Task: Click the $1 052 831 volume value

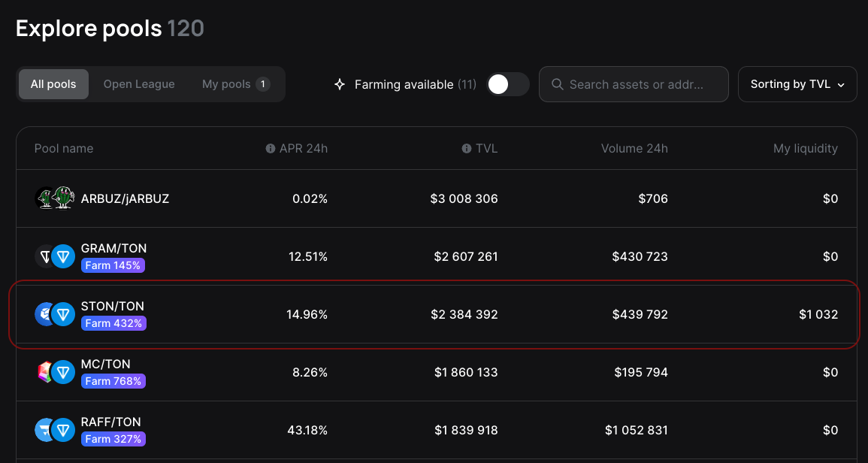Action: point(637,431)
